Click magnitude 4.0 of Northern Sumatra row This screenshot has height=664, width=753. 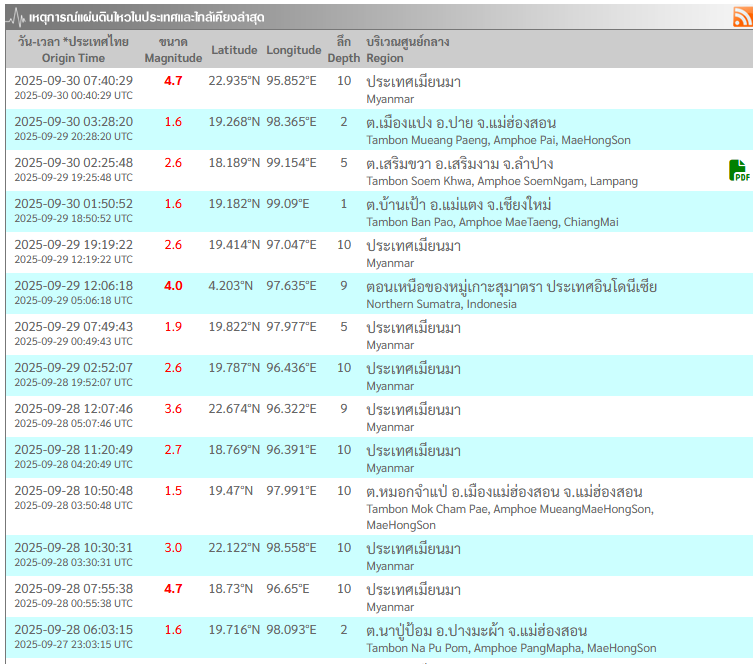[x=173, y=286]
